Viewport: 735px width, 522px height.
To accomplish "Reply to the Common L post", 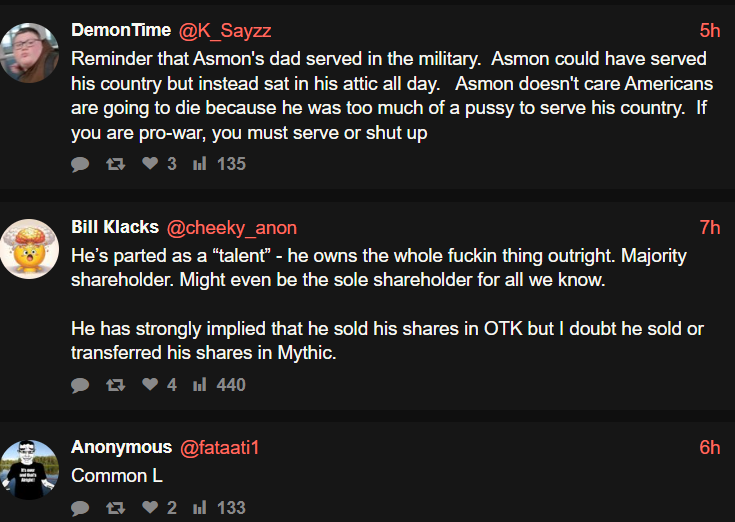I will (81, 508).
